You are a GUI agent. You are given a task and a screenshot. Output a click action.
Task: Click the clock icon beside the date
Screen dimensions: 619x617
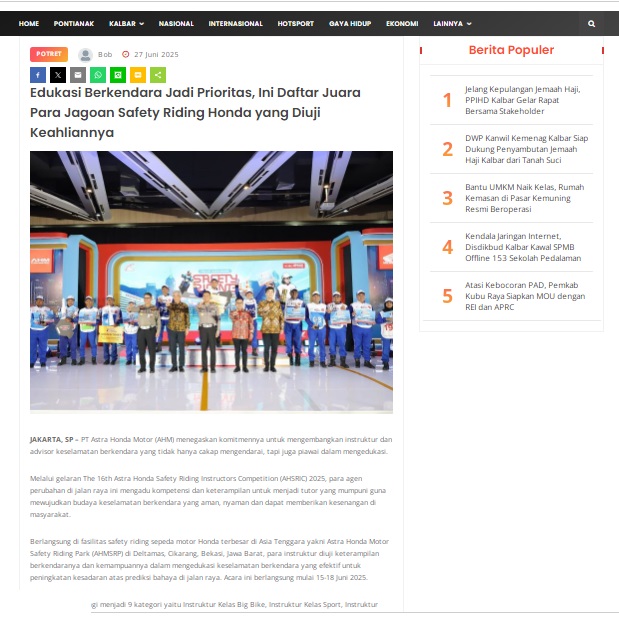point(126,54)
